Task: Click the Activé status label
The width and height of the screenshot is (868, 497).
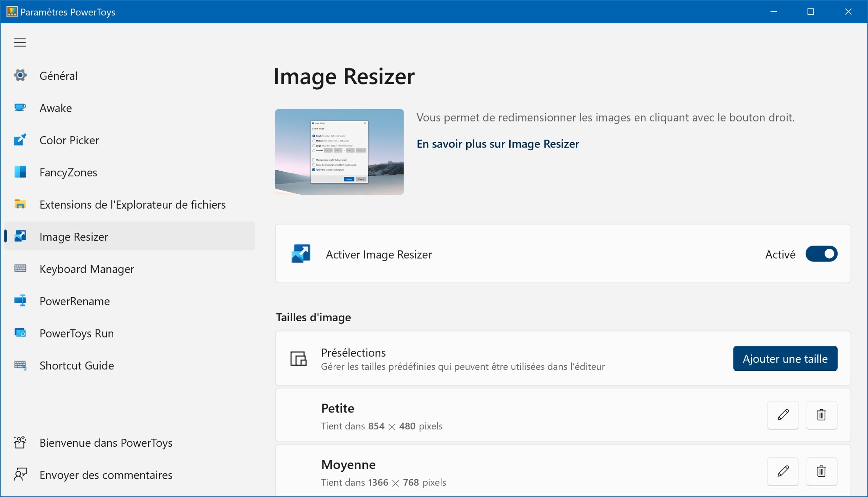Action: (x=780, y=254)
